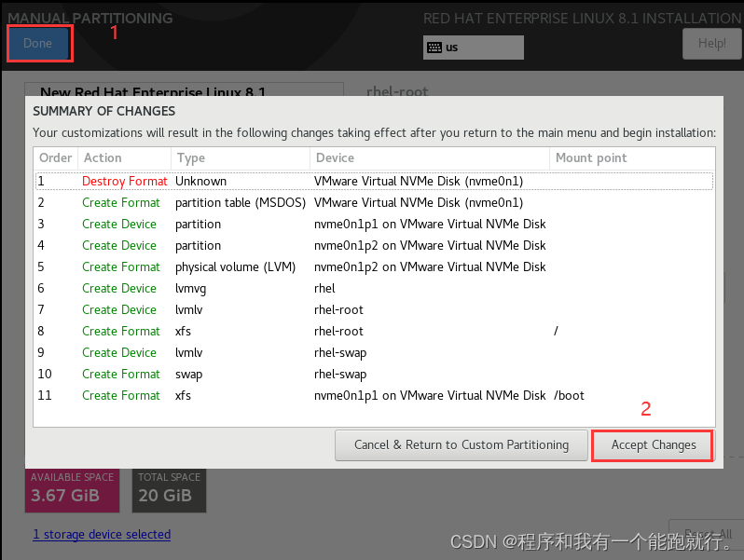Screen dimensions: 744x560
Task: Select row 5 physical volume (LVM)
Action: (375, 267)
